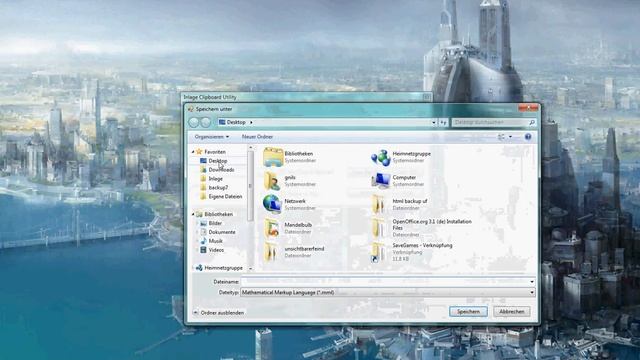Open the SaveGames - Verknüpfung shortcut icon
This screenshot has height=360, width=640.
(x=378, y=253)
